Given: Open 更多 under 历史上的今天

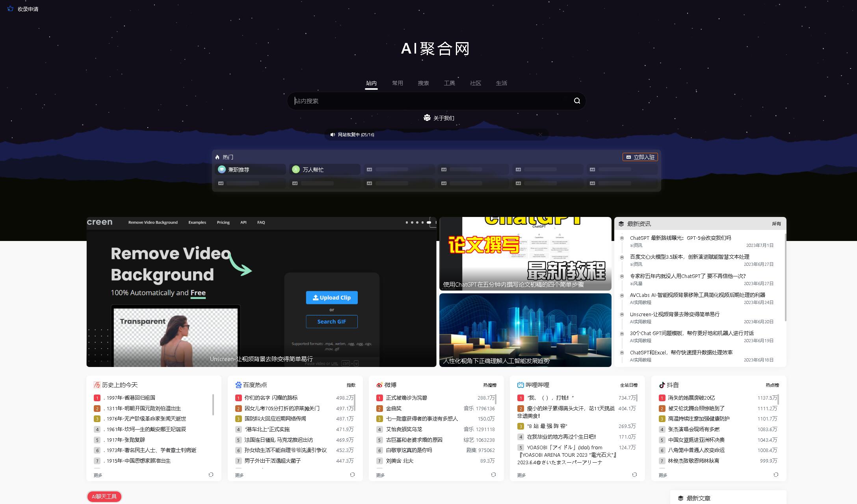Looking at the screenshot, I should 98,475.
